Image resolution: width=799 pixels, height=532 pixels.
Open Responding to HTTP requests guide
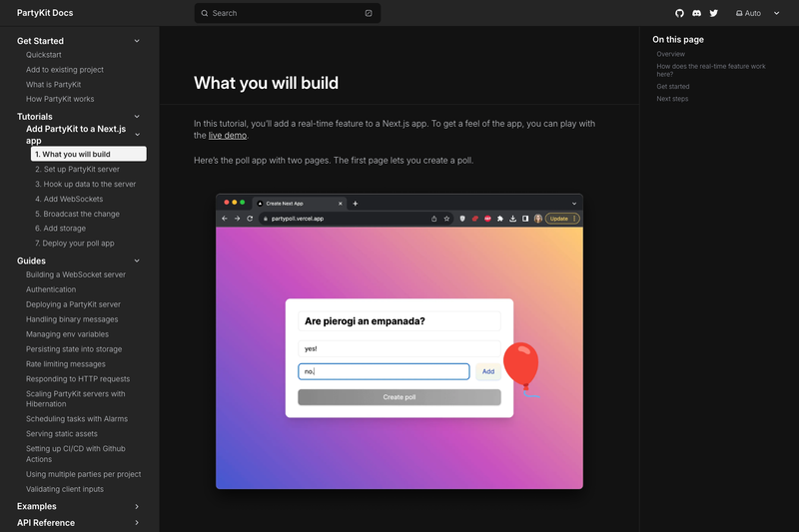point(78,378)
